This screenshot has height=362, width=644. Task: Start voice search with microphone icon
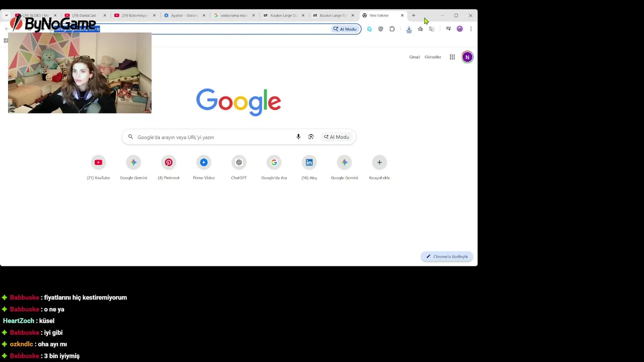[298, 137]
